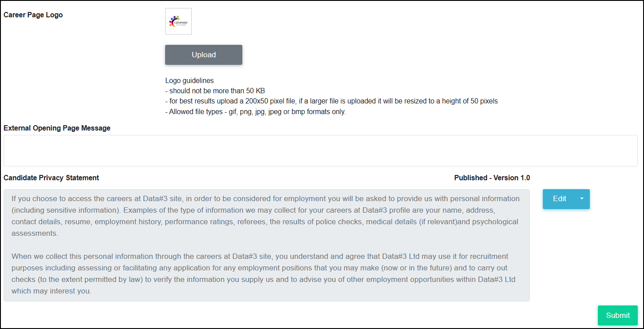The image size is (644, 329).
Task: Click the Edit button for privacy statement
Action: 559,199
